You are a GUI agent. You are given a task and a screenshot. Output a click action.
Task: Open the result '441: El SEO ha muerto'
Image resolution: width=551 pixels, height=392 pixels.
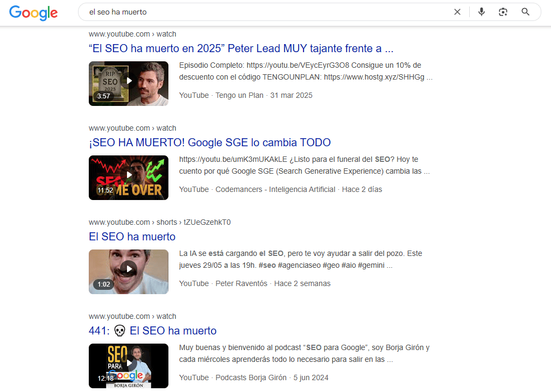(152, 331)
